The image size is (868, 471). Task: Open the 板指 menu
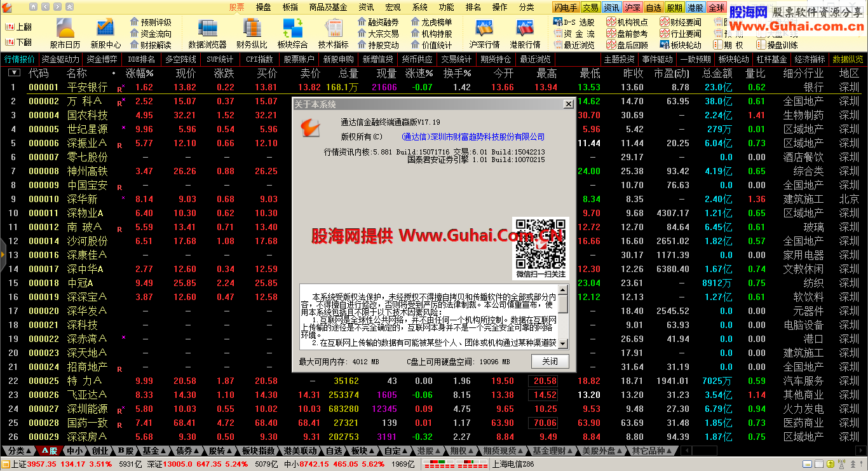[x=290, y=7]
